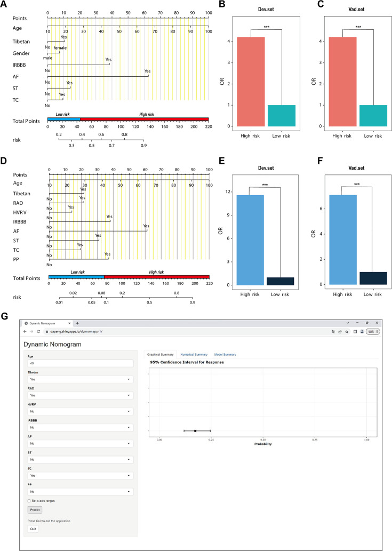
Task: Open the browser side panel icon
Action: pos(355,331)
